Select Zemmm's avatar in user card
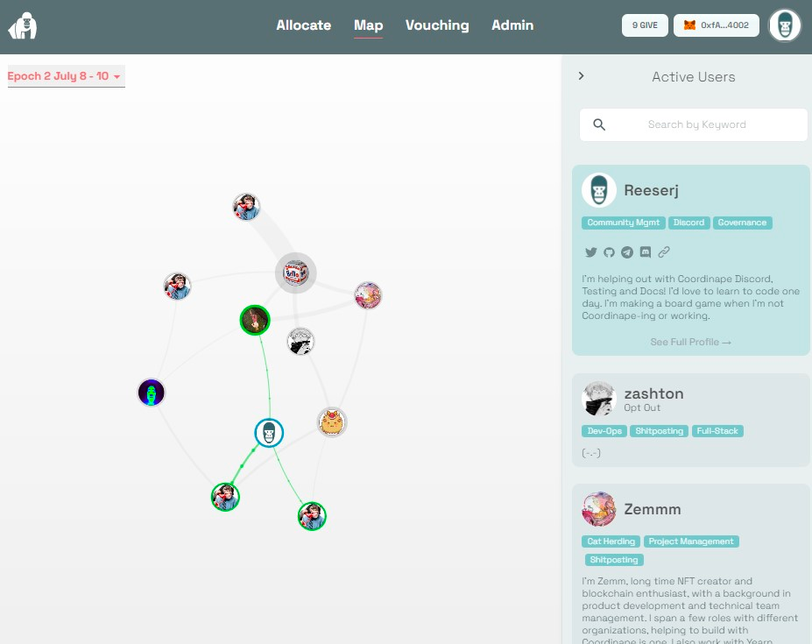 tap(598, 509)
